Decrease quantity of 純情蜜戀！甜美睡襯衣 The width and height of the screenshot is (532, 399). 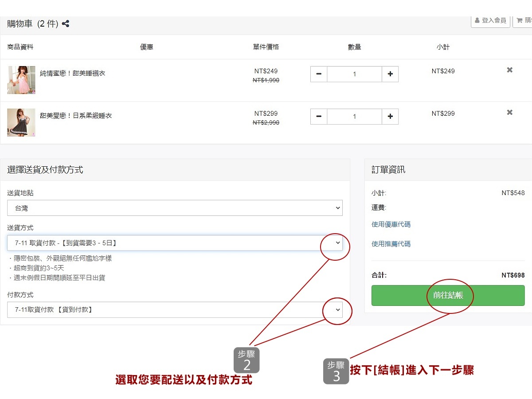pos(319,74)
